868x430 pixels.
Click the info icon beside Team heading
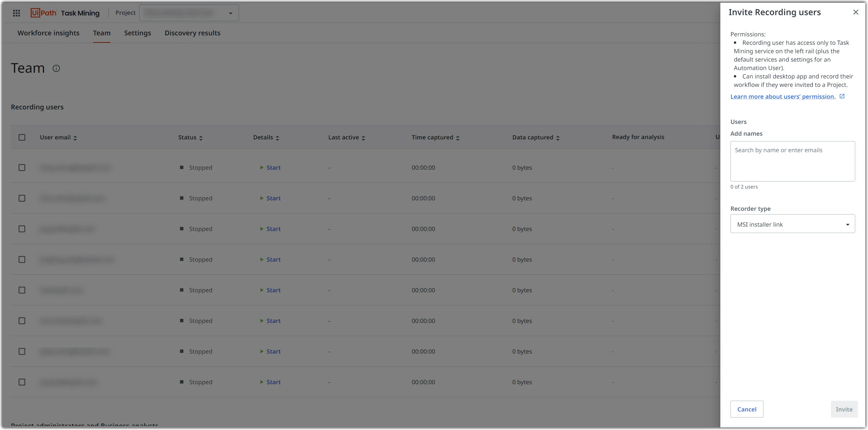tap(56, 68)
